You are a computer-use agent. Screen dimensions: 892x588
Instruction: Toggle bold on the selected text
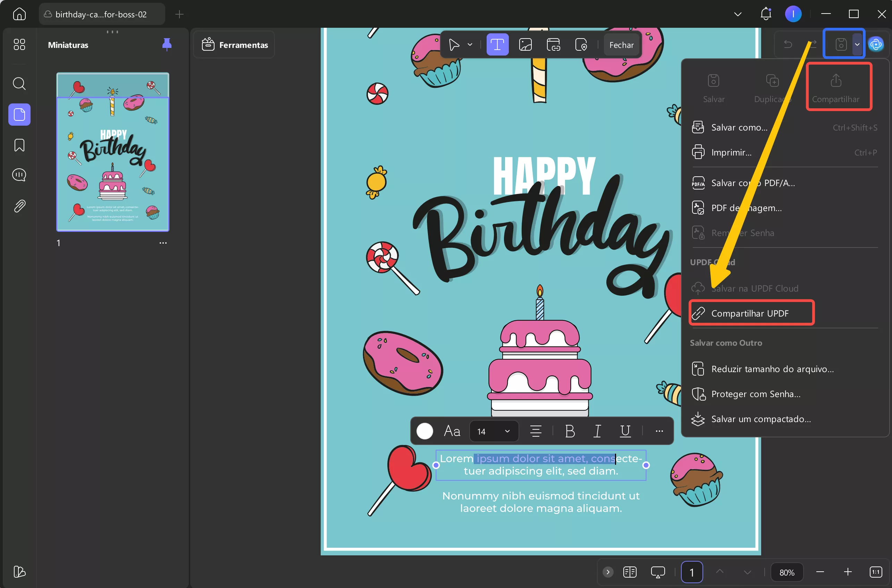570,431
